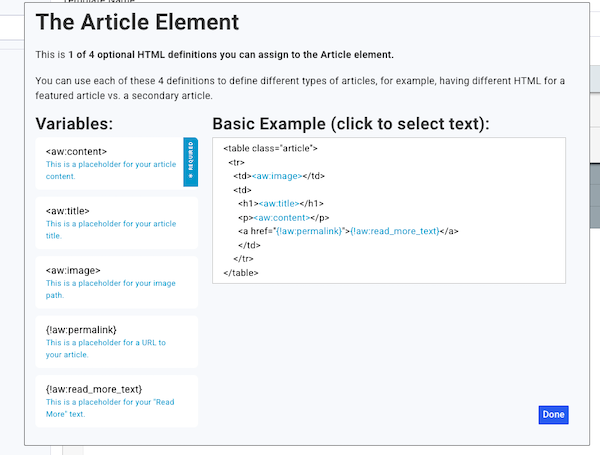Click the "Basic Example" section heading
This screenshot has width=600, height=455.
click(350, 123)
